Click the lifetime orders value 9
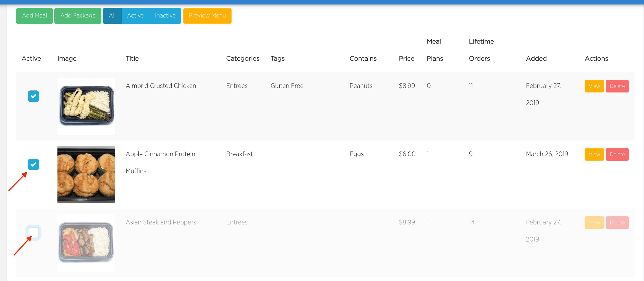This screenshot has width=644, height=281. tap(471, 154)
